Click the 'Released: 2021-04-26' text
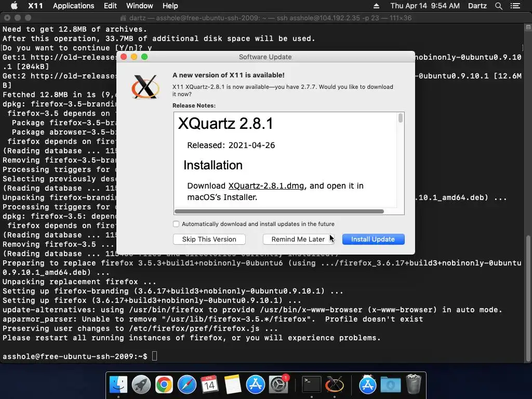Viewport: 532px width, 399px height. [x=231, y=145]
